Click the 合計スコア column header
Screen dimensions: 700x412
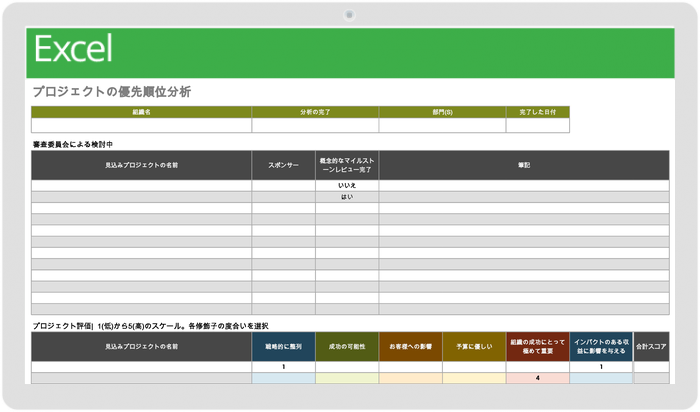(x=651, y=346)
